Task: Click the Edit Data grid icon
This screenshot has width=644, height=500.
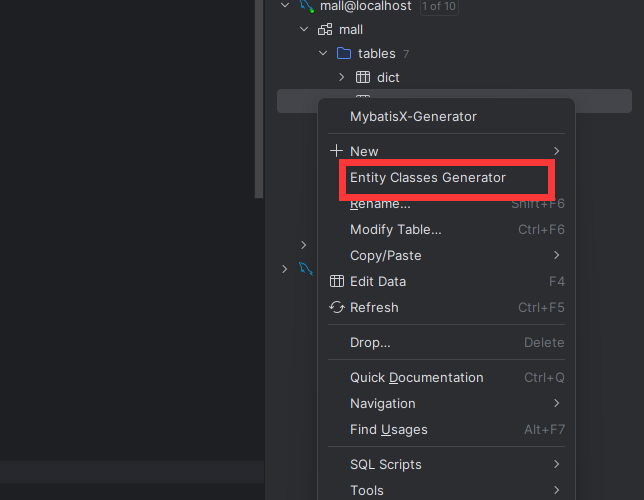Action: pyautogui.click(x=337, y=282)
